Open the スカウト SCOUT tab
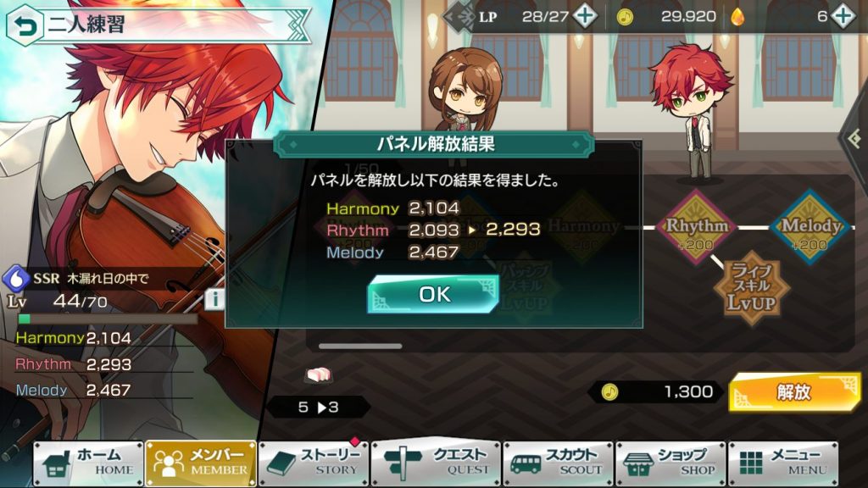Screen dimensions: 868x488 pyautogui.click(x=559, y=463)
